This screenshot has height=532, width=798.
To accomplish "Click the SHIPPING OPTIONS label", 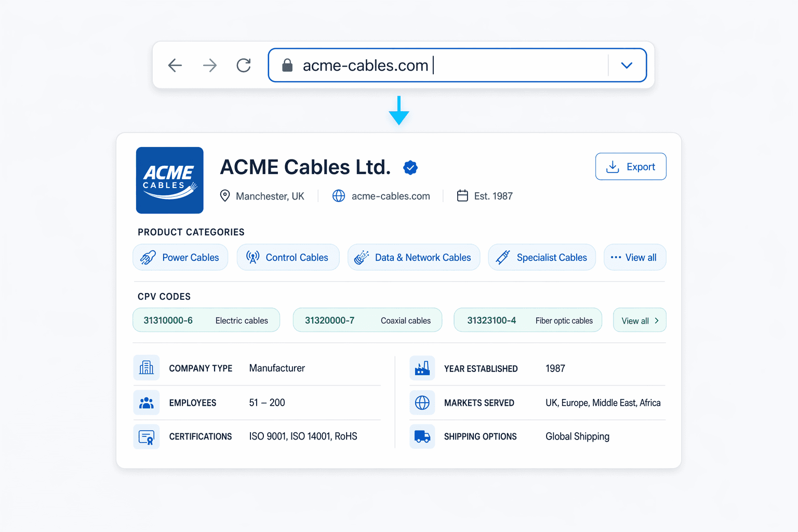I will coord(481,437).
